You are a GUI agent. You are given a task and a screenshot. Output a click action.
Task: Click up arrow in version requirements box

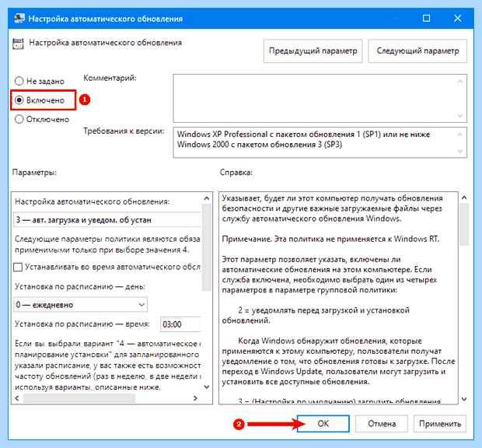pyautogui.click(x=460, y=135)
